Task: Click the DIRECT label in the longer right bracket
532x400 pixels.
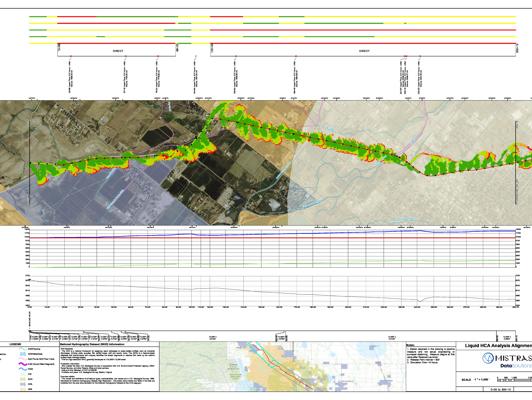Action: (364, 51)
